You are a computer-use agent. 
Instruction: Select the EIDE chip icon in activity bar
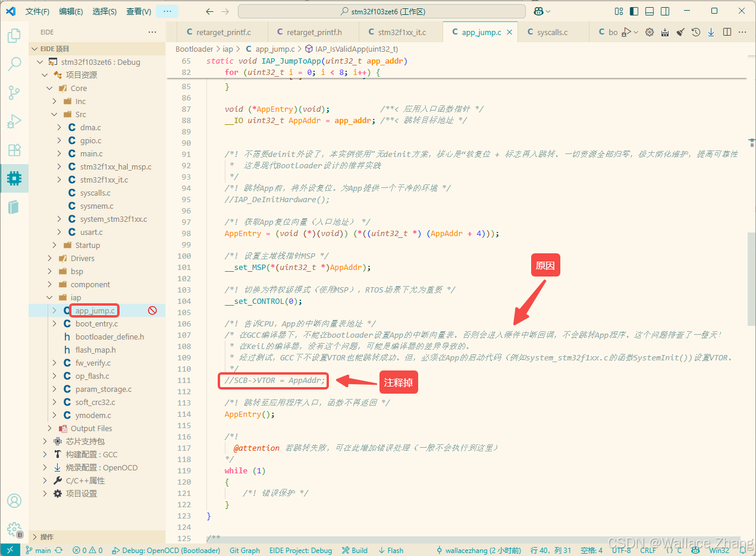pyautogui.click(x=14, y=178)
